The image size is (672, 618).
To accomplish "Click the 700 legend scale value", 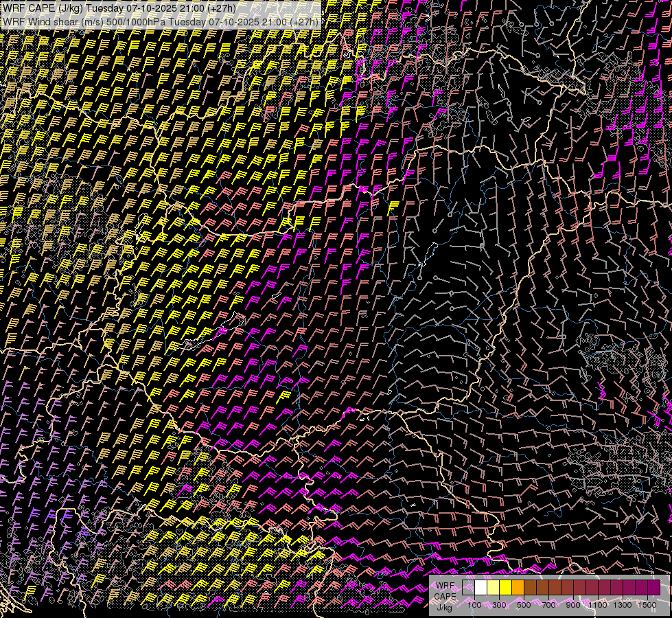I will click(548, 605).
